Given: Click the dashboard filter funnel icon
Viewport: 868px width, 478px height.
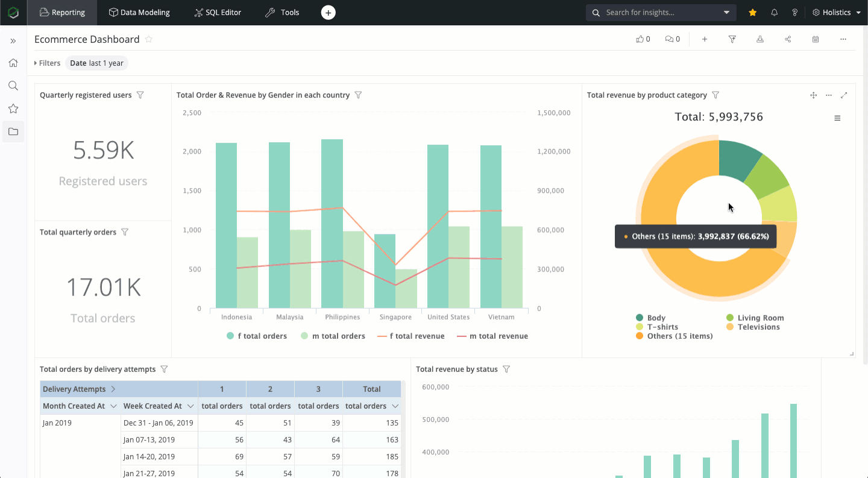Looking at the screenshot, I should tap(732, 39).
